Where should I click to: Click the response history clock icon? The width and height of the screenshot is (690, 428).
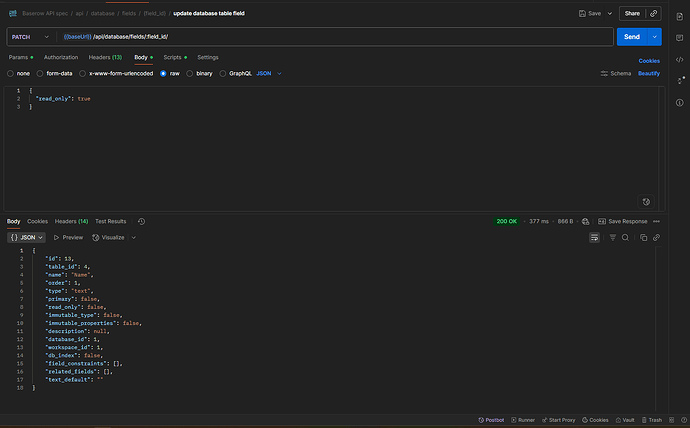141,221
